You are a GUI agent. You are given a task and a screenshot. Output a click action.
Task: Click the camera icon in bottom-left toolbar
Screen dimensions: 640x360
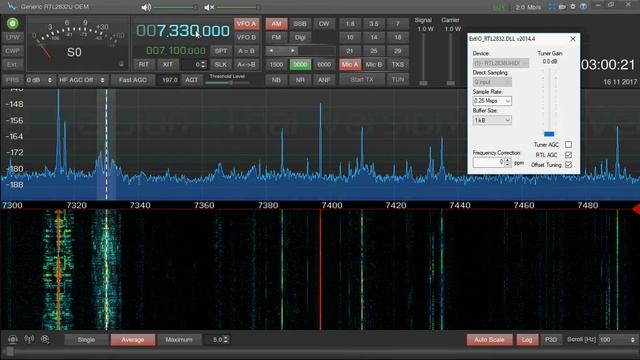point(13,339)
